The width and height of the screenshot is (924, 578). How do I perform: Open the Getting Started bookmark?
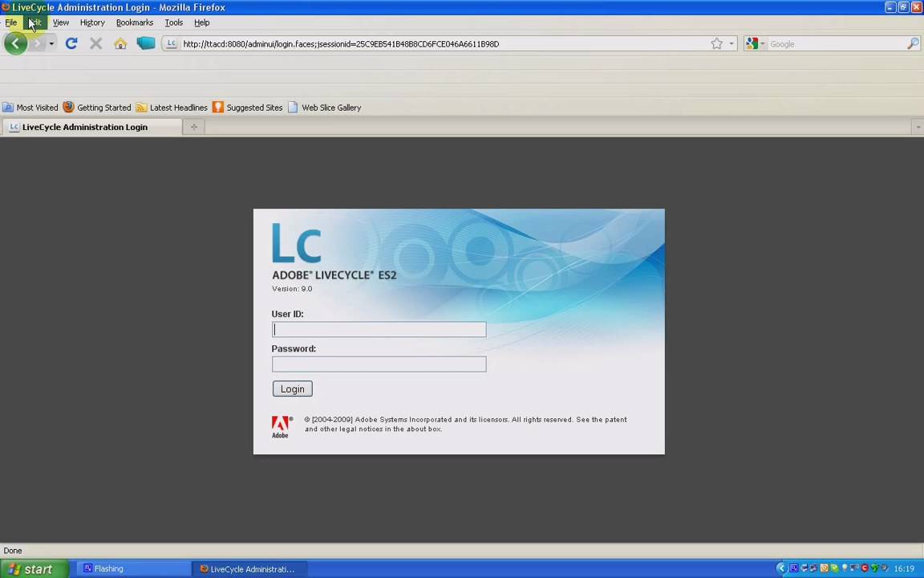pos(97,108)
